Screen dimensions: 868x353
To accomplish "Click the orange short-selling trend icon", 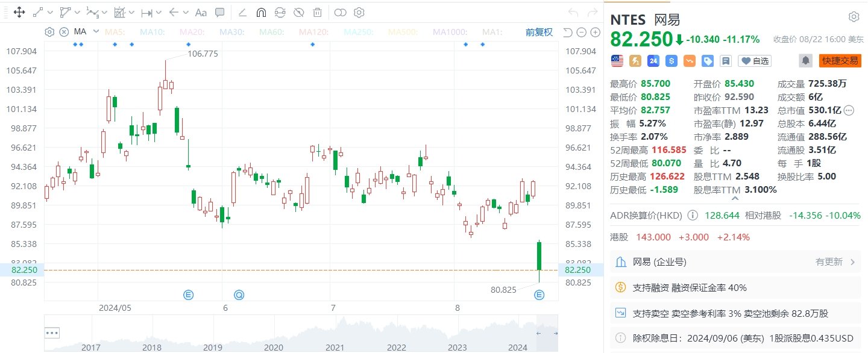I will pos(690,60).
